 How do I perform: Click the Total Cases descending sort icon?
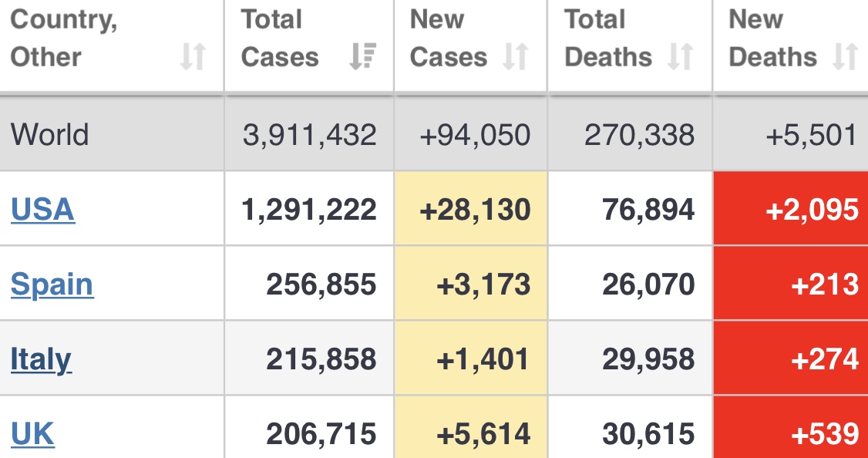pos(362,57)
